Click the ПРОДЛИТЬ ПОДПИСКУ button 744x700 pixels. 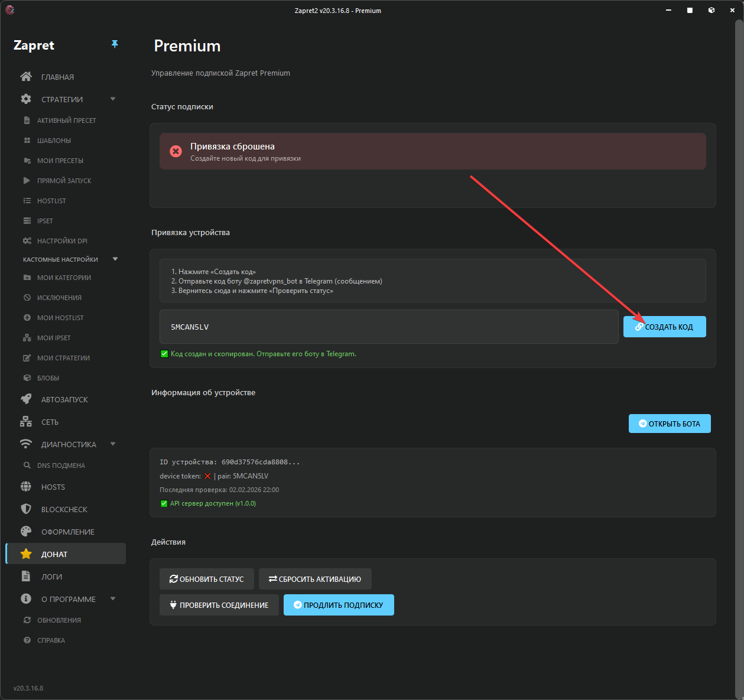click(339, 605)
